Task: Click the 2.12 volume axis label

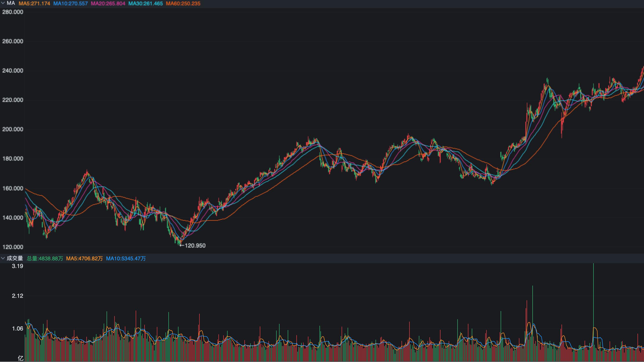Action: (x=18, y=296)
